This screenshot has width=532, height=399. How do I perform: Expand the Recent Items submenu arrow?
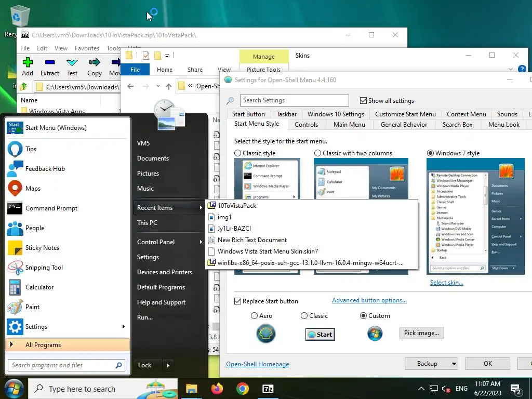201,208
